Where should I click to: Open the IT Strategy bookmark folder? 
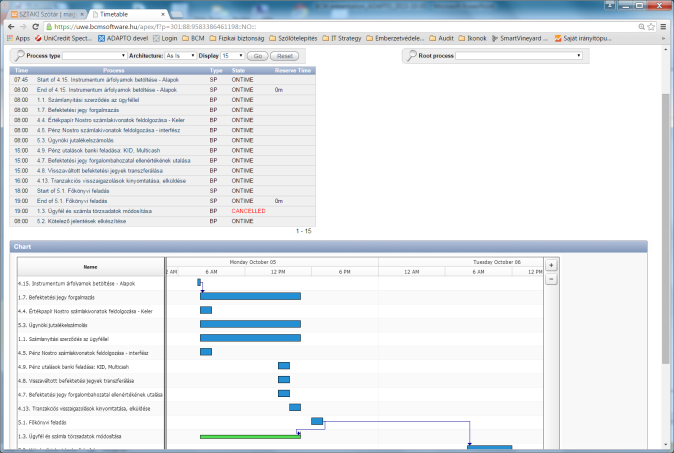[342, 38]
